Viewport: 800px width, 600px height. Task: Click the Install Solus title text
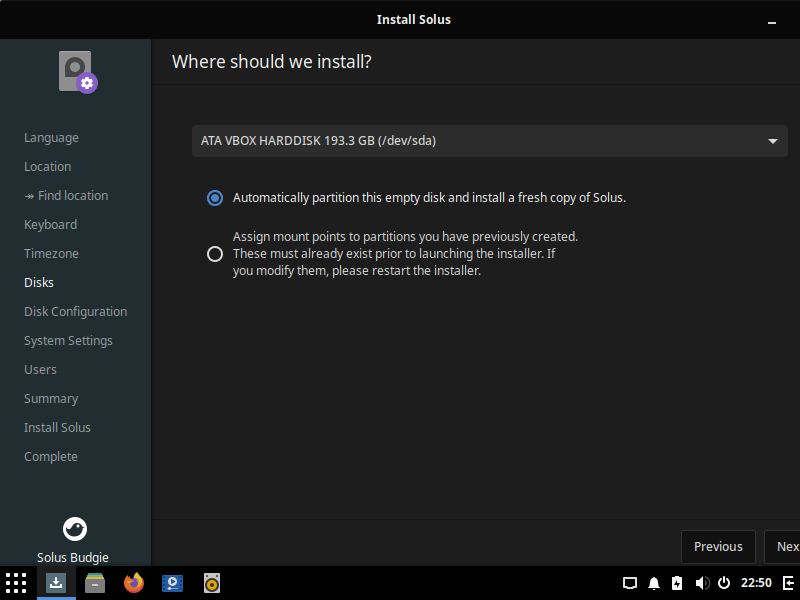click(x=414, y=19)
